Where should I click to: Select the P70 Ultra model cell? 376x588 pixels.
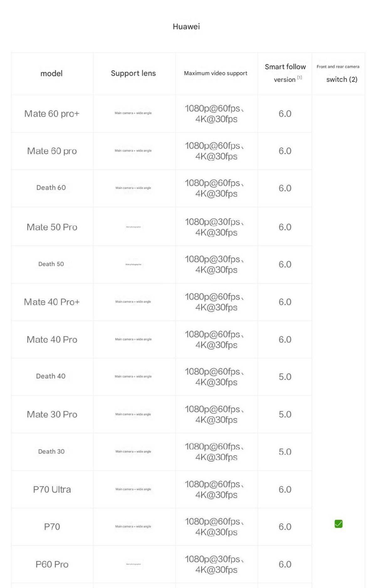(52, 490)
